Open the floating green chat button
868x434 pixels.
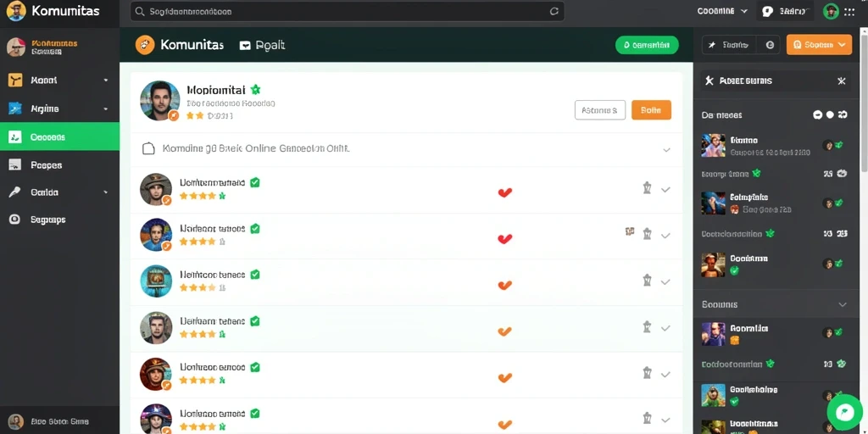pos(845,412)
